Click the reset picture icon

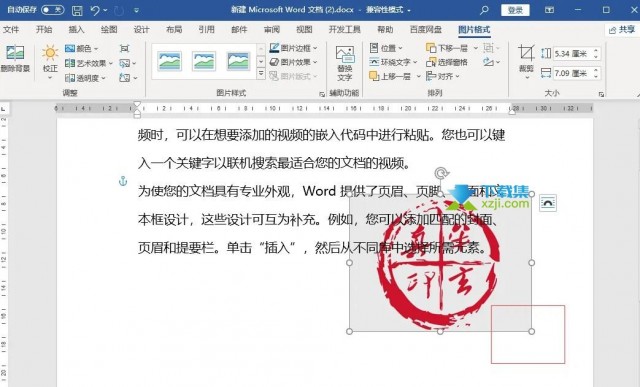pos(127,78)
